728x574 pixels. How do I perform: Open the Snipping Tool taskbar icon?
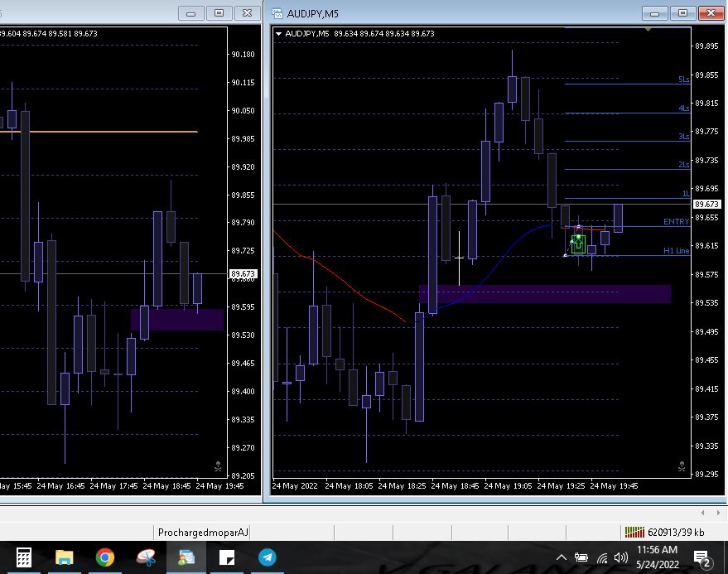[x=146, y=557]
